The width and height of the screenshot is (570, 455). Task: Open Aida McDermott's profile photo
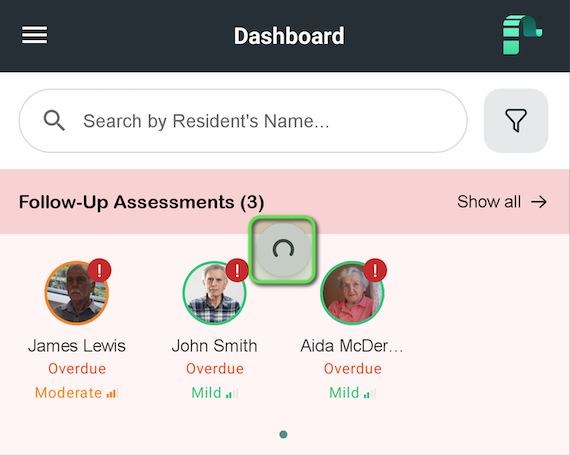(352, 293)
